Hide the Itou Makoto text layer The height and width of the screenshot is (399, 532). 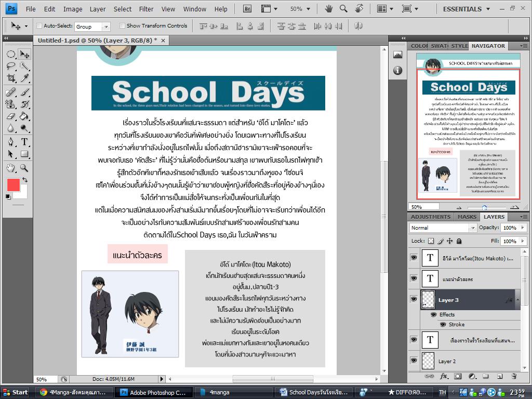point(414,258)
